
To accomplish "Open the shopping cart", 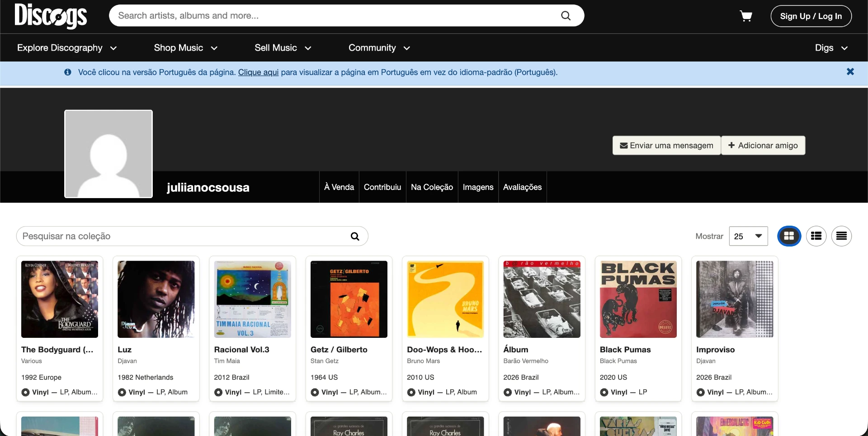I will (746, 16).
